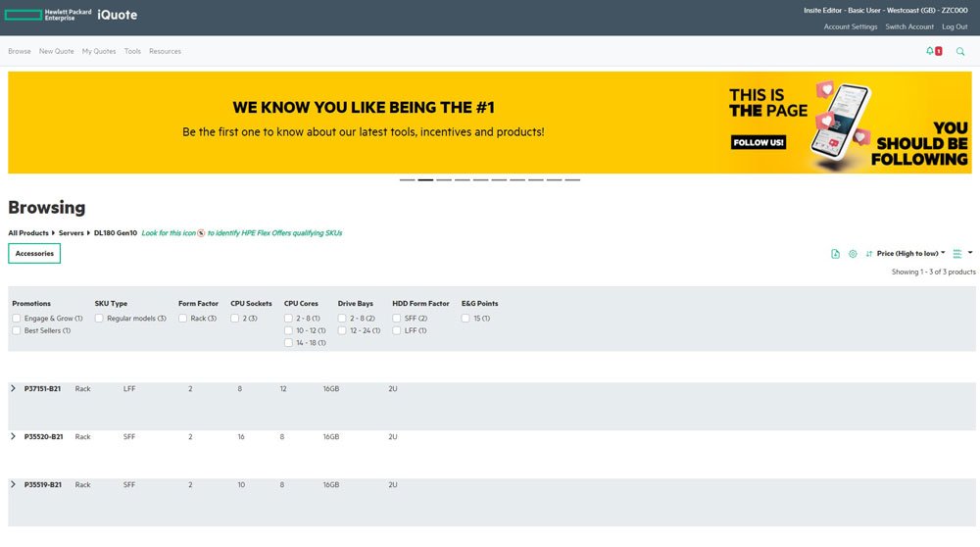Open the settings gear near sort

coord(853,253)
